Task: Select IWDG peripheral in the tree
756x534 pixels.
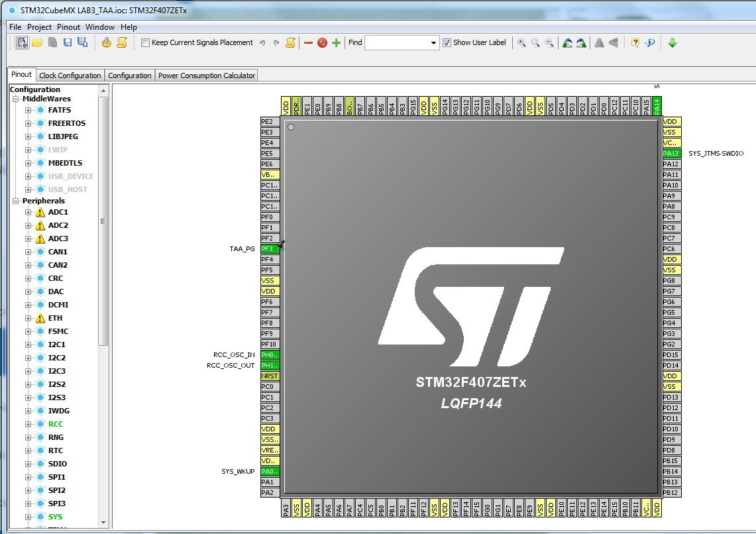Action: point(59,411)
